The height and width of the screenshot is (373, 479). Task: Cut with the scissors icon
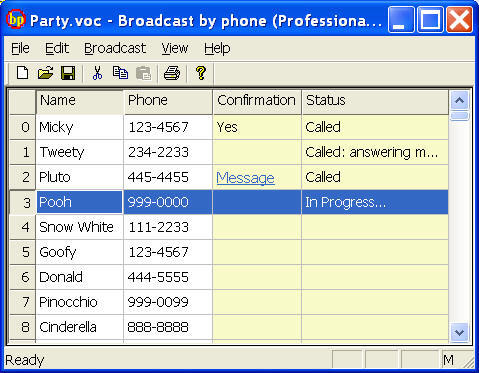[97, 73]
